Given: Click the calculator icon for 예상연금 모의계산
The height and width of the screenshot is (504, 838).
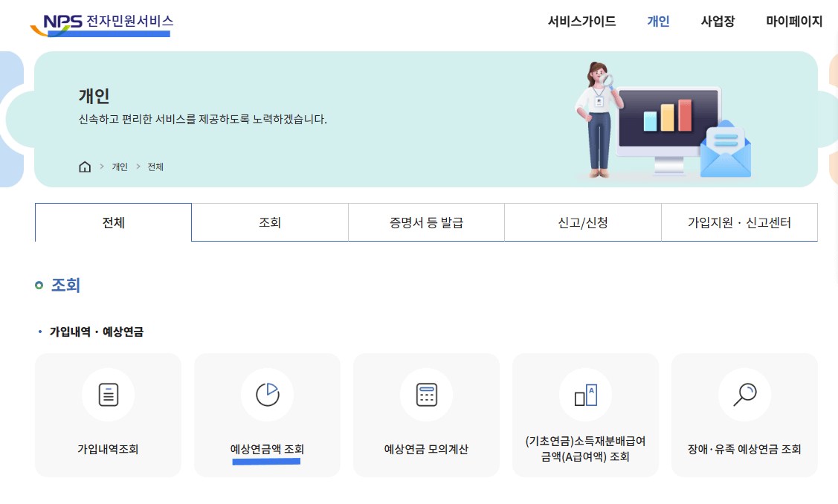Looking at the screenshot, I should 426,395.
